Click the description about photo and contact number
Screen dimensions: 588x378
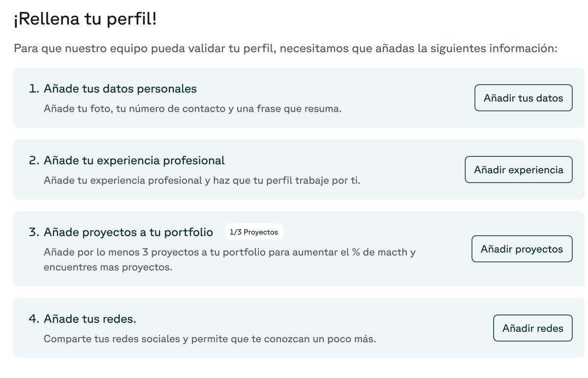[x=192, y=109]
